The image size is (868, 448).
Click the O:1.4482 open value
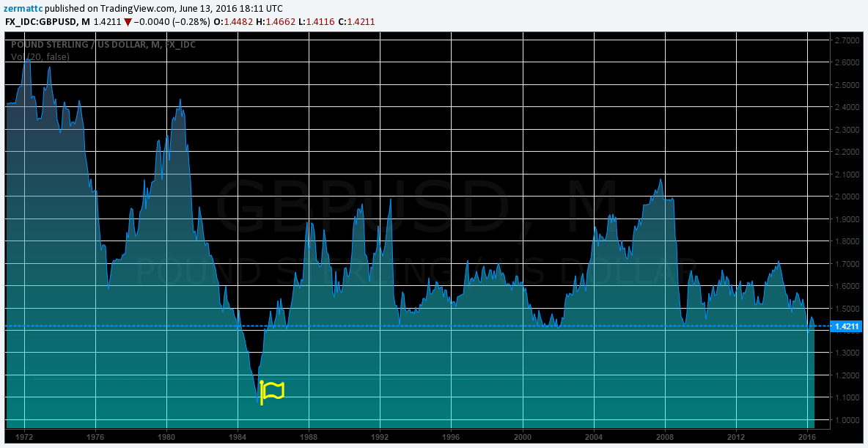click(x=233, y=23)
